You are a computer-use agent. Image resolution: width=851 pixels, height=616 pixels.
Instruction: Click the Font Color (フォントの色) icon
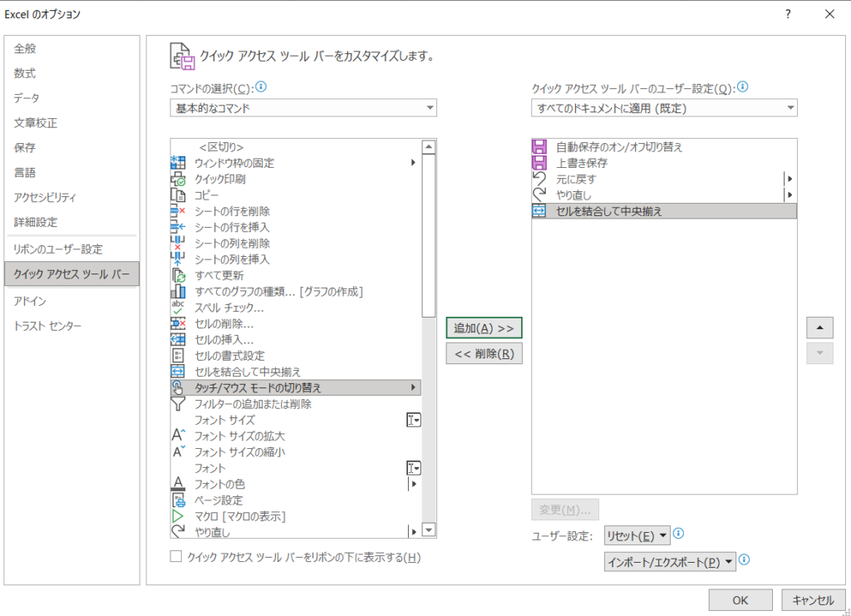pos(177,484)
